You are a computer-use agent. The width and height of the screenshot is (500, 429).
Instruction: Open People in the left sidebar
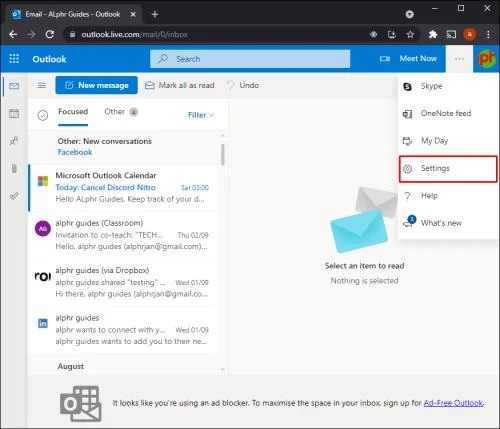coord(14,141)
